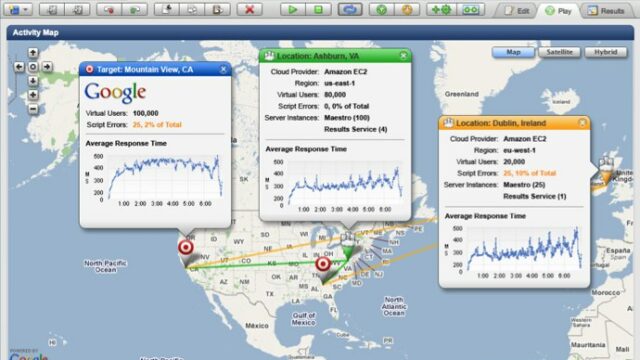
Task: Click the Google logo in the Mountain View popup
Action: pyautogui.click(x=115, y=93)
